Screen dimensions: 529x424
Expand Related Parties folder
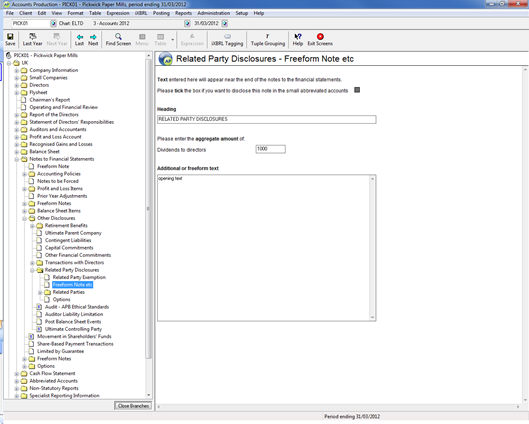[40, 292]
